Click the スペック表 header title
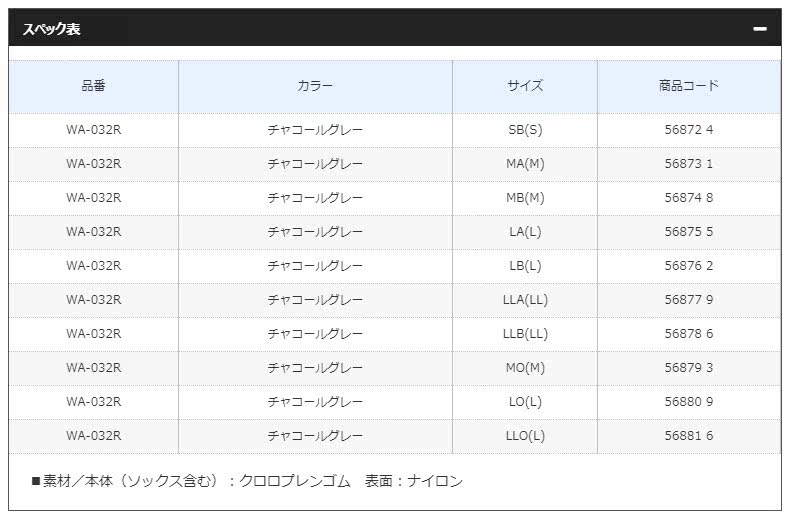 coord(51,29)
